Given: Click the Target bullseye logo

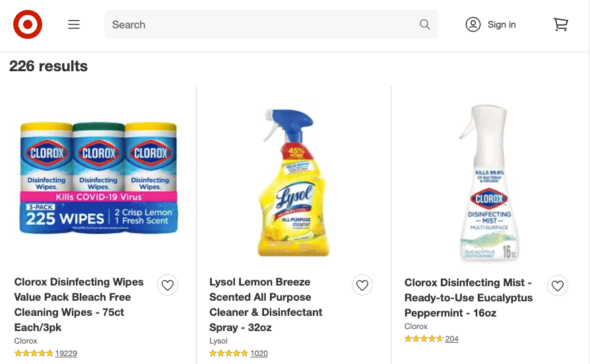Looking at the screenshot, I should tap(28, 25).
